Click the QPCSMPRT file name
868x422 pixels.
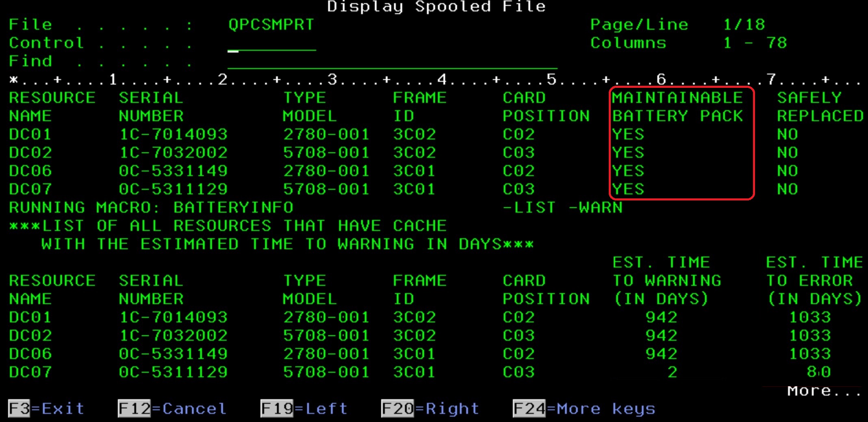271,25
